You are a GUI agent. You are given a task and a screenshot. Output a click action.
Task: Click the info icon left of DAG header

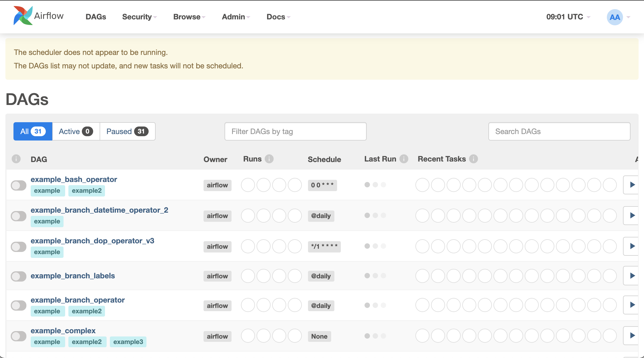(x=16, y=159)
